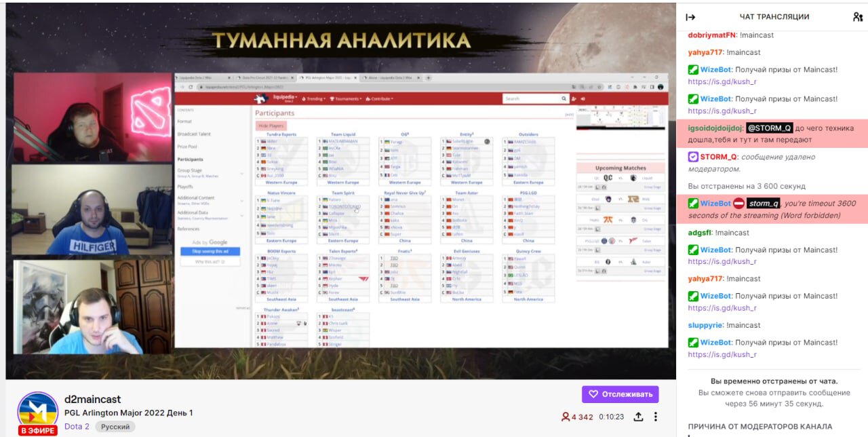Click the Отслеживать follow button
Image resolution: width=868 pixels, height=437 pixels.
pyautogui.click(x=620, y=394)
